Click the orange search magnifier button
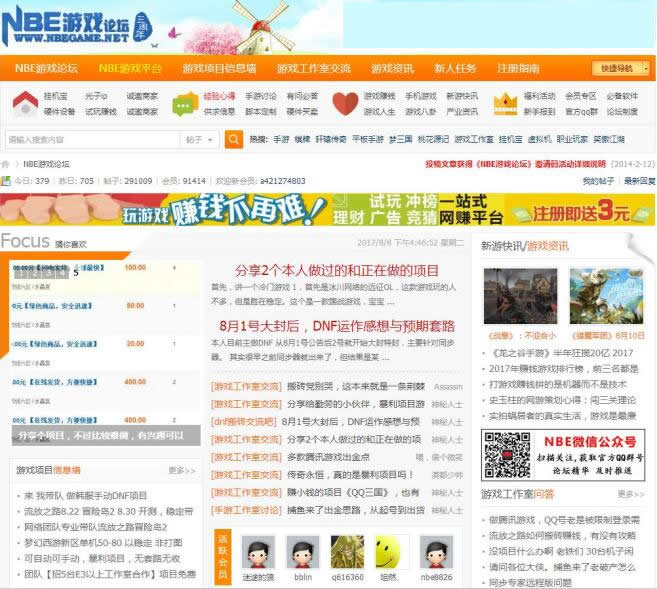657x589 pixels. point(229,140)
